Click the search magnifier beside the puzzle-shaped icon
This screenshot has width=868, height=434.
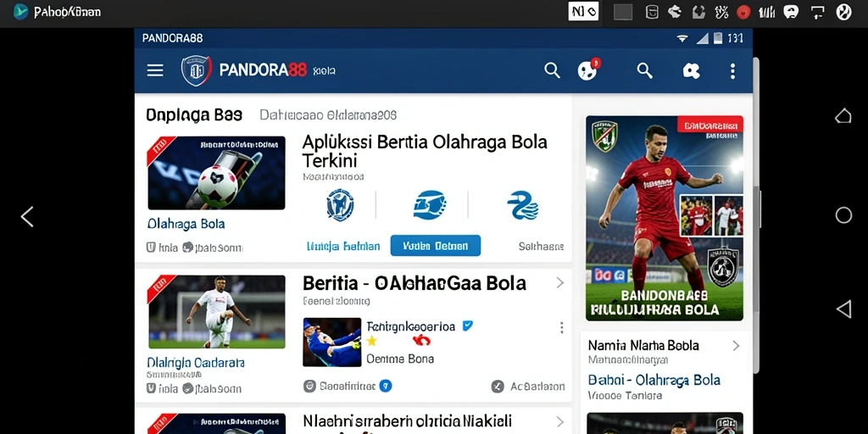pos(644,70)
